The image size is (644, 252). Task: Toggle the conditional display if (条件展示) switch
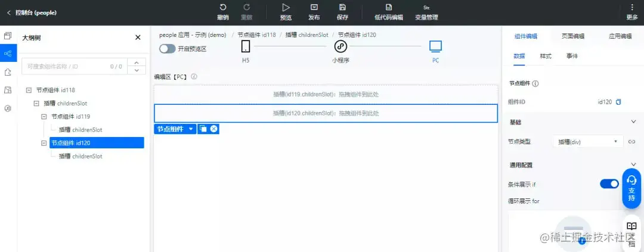point(609,184)
